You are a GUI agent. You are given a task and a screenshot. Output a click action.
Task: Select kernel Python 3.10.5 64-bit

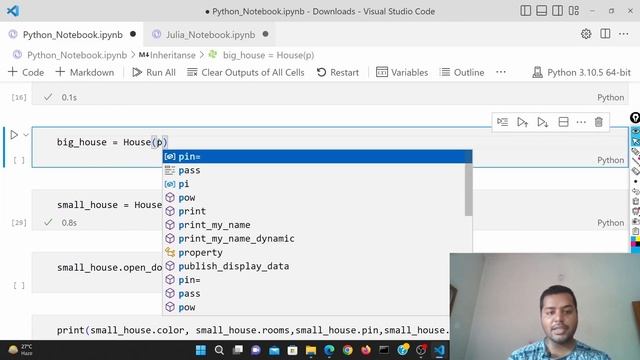[582, 72]
